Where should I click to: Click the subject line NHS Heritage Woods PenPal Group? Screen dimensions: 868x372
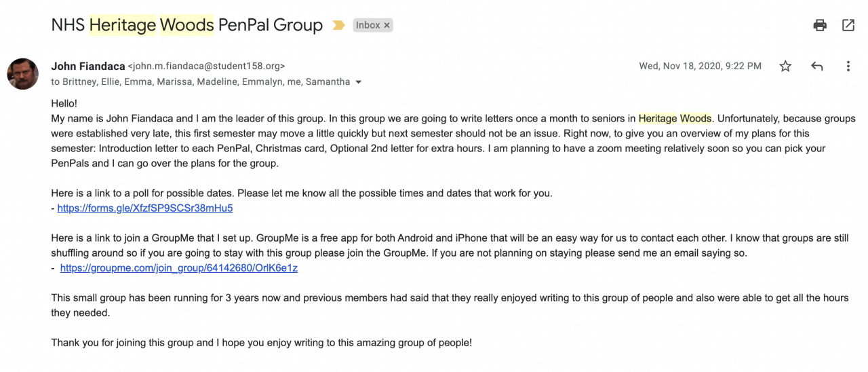[x=186, y=26]
